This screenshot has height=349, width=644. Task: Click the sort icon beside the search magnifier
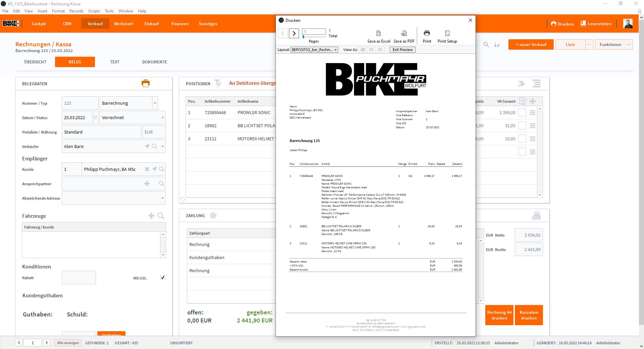tap(497, 44)
